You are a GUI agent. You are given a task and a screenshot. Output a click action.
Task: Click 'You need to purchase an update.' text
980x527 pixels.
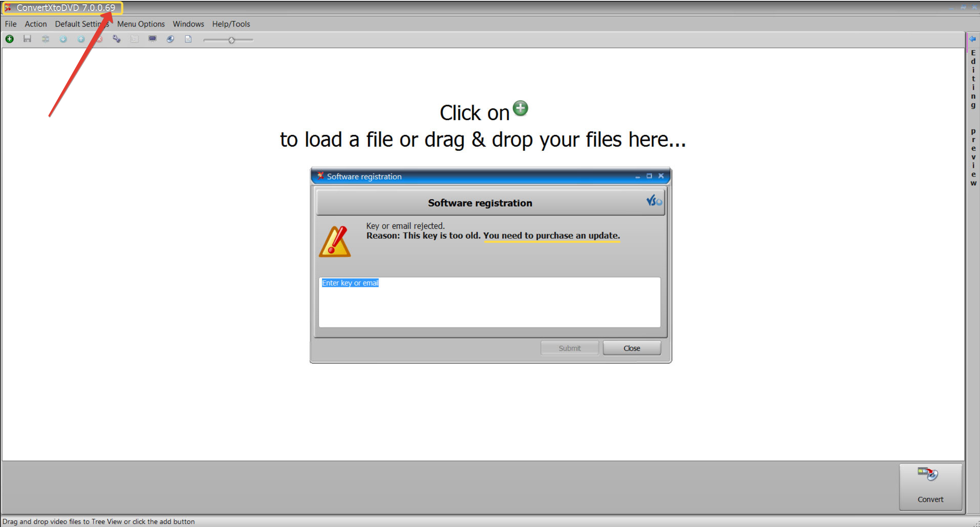tap(551, 235)
